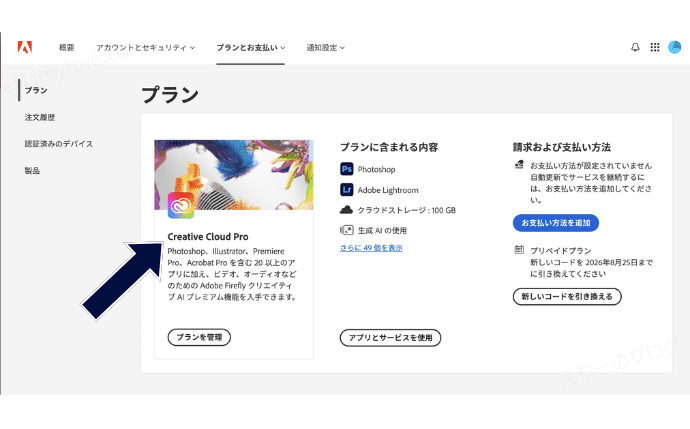The width and height of the screenshot is (690, 429).
Task: Click the Lightroom Lr icon
Action: [347, 190]
